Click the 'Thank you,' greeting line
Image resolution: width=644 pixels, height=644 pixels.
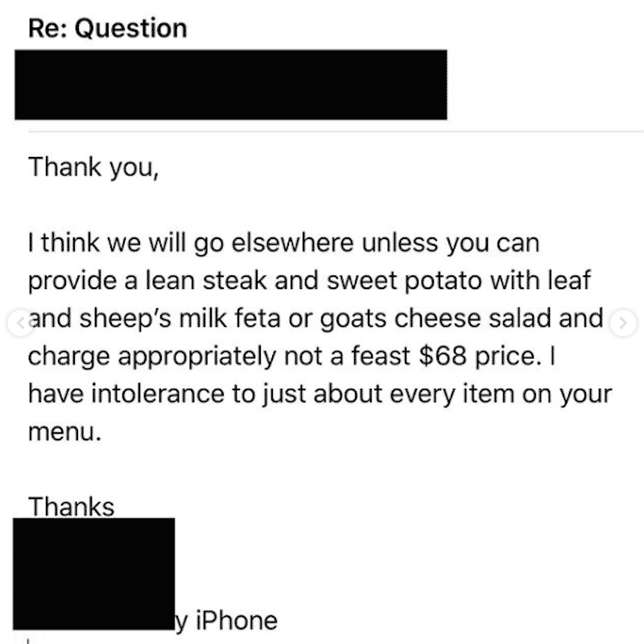coord(93,167)
